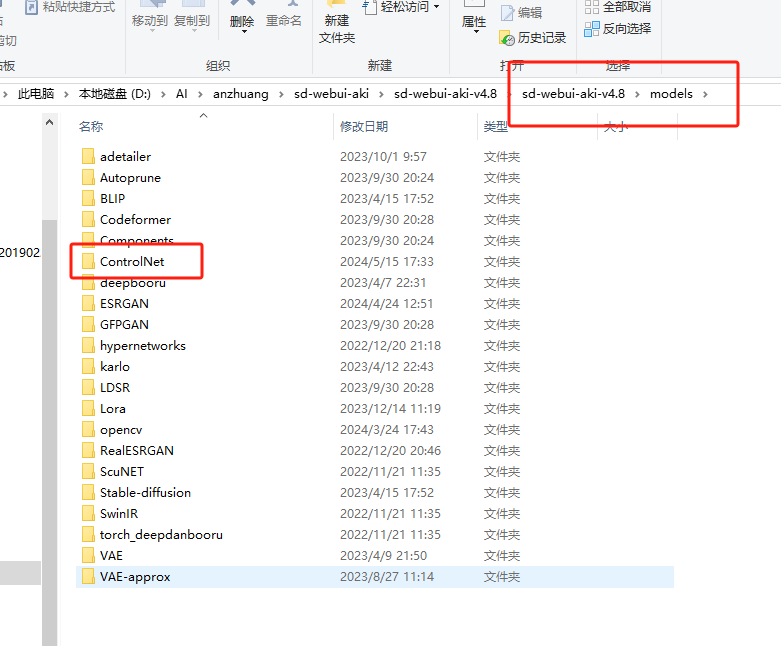781x646 pixels.
Task: Expand the chevron after models breadcrumb
Action: [x=705, y=94]
